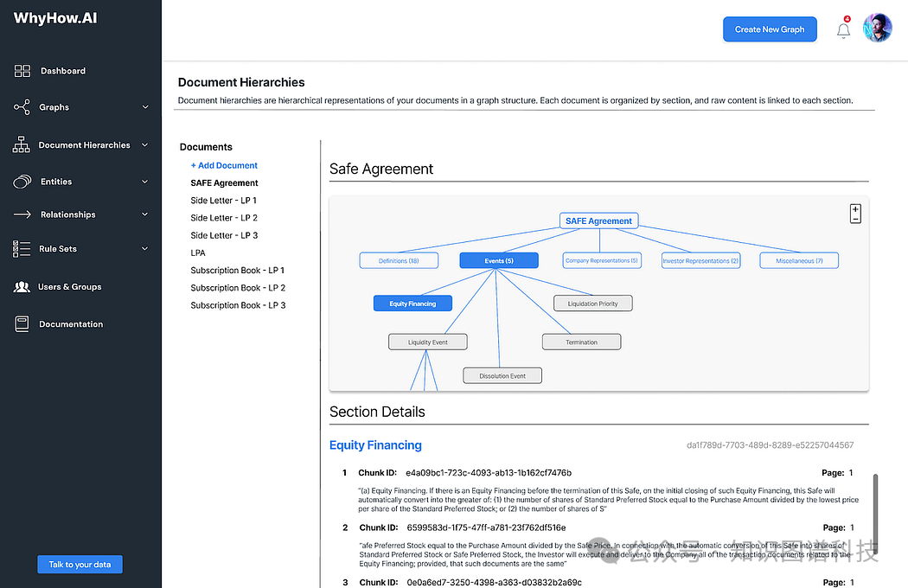Click the WhyHow.AI logo
The height and width of the screenshot is (588, 908).
click(55, 18)
